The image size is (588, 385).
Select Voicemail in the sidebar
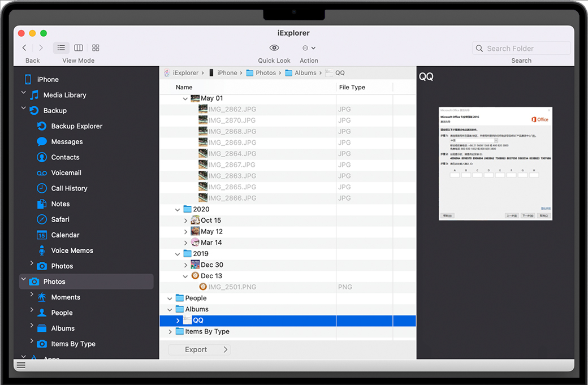point(66,173)
